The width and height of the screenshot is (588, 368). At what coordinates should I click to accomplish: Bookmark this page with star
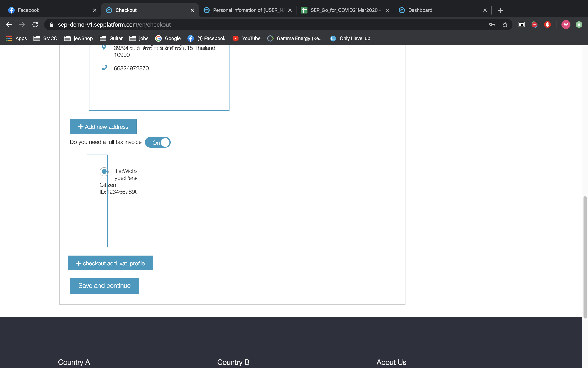point(505,25)
